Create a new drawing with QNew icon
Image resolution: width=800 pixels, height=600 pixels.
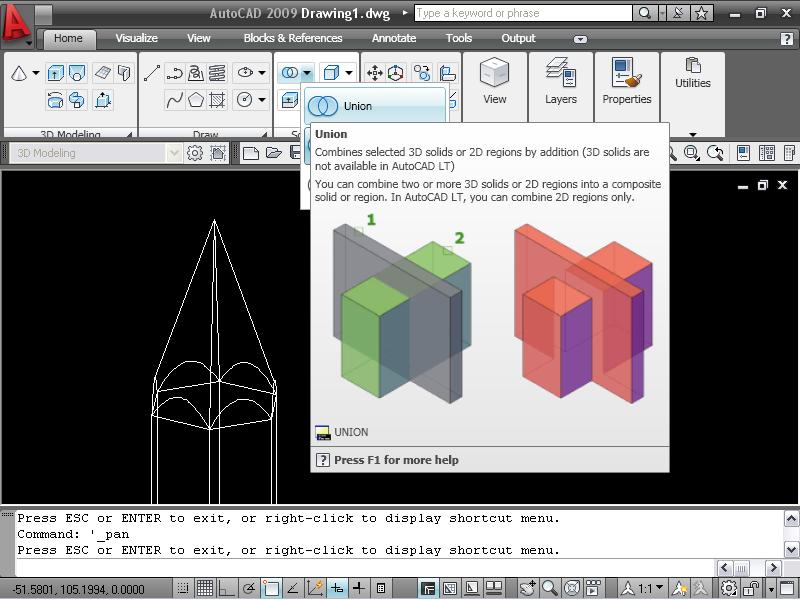click(251, 153)
